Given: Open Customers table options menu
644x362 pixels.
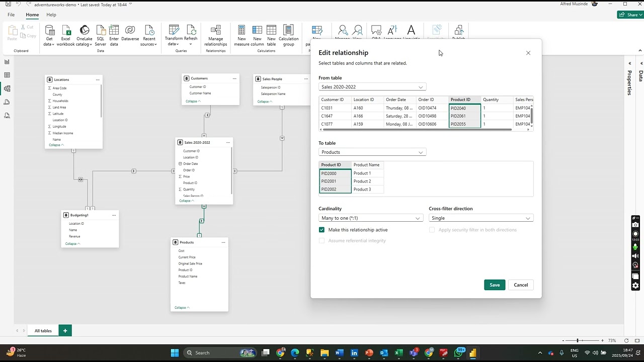Looking at the screenshot, I should pos(234,78).
